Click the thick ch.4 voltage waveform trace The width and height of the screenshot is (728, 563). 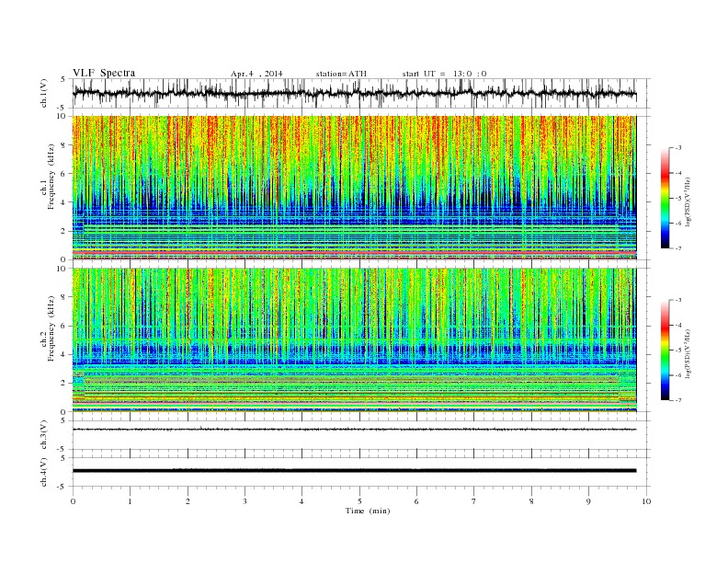coord(354,471)
